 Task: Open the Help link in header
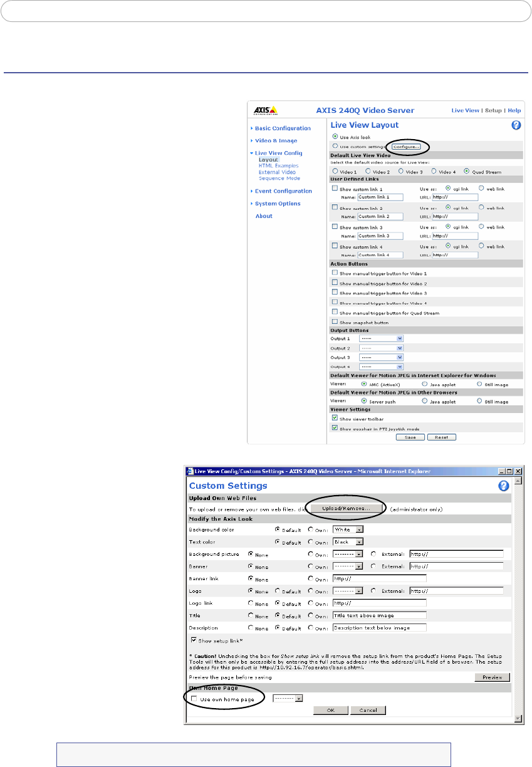[514, 110]
